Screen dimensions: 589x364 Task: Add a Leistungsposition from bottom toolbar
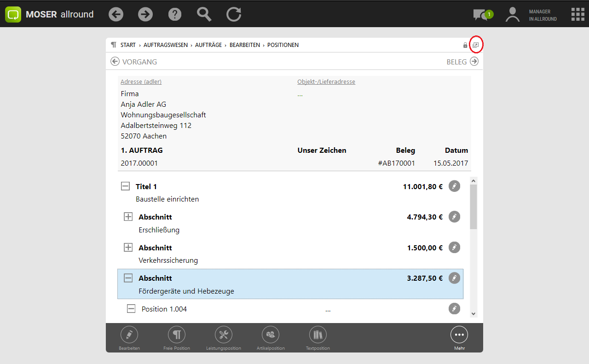coord(224,335)
